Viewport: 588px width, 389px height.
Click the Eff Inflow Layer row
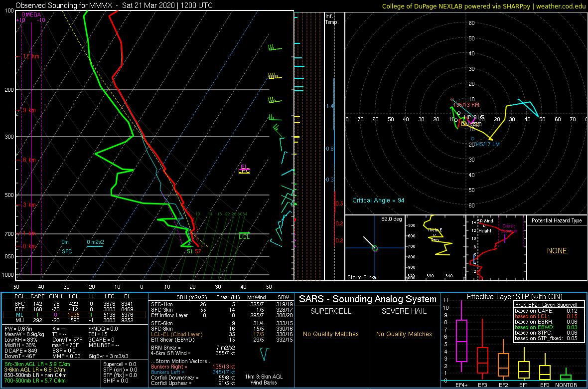pyautogui.click(x=221, y=315)
